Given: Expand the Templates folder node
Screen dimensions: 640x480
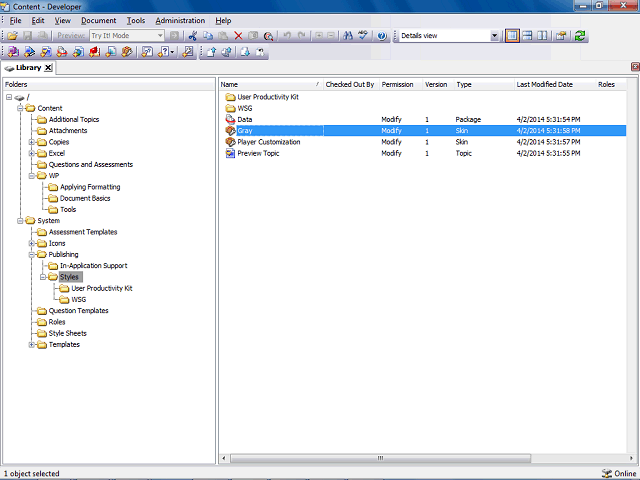Looking at the screenshot, I should (31, 344).
